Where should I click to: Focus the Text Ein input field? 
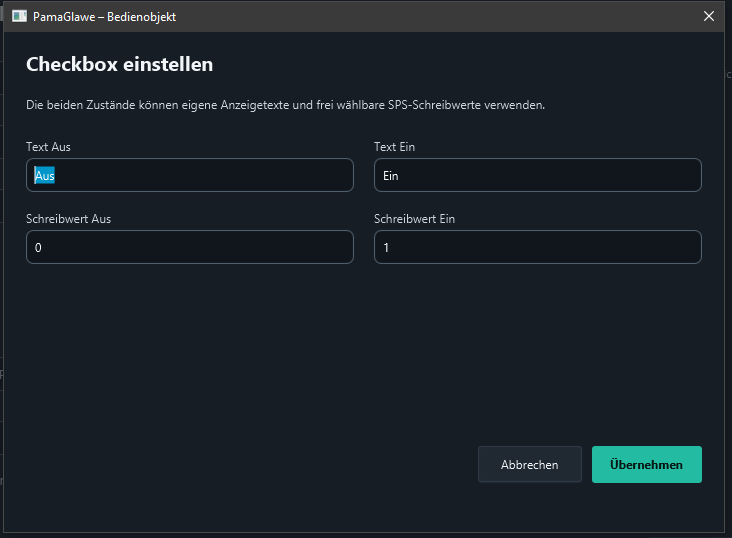pyautogui.click(x=537, y=175)
